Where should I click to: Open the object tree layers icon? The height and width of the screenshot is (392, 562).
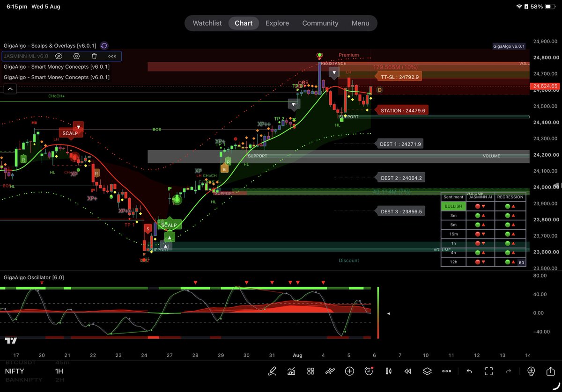427,371
